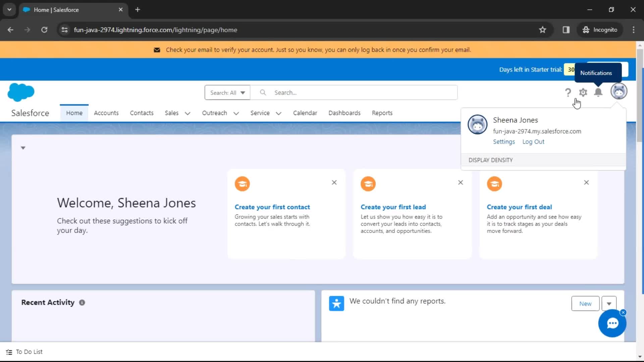The height and width of the screenshot is (362, 644).
Task: Click the Sheena Jones name in user panel
Action: click(x=516, y=120)
